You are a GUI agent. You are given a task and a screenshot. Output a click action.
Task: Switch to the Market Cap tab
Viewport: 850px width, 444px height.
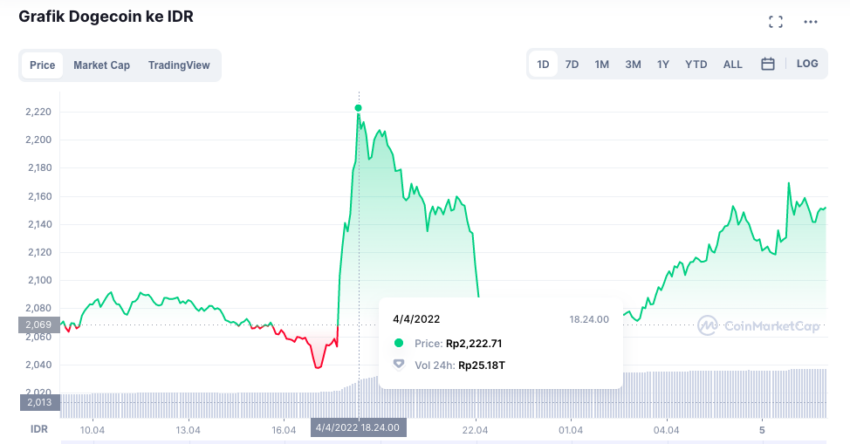click(x=102, y=65)
